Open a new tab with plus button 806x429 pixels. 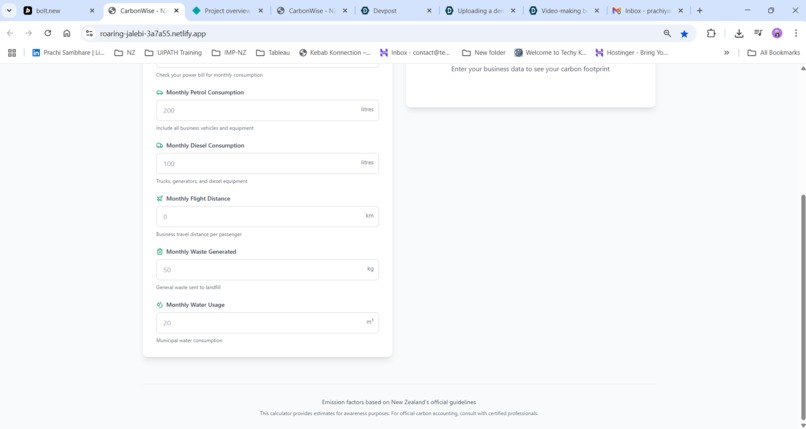[700, 10]
